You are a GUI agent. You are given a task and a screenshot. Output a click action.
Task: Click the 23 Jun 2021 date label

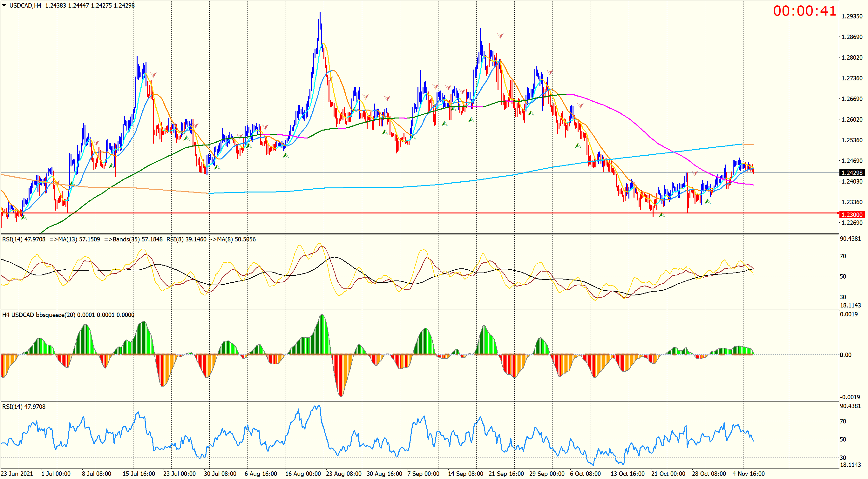click(x=17, y=474)
